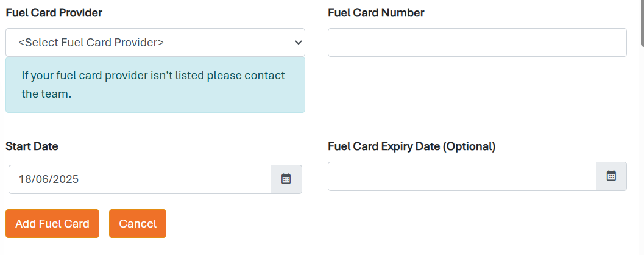The width and height of the screenshot is (644, 255).
Task: Select the empty Fuel Card Expiry Date field
Action: (x=461, y=176)
